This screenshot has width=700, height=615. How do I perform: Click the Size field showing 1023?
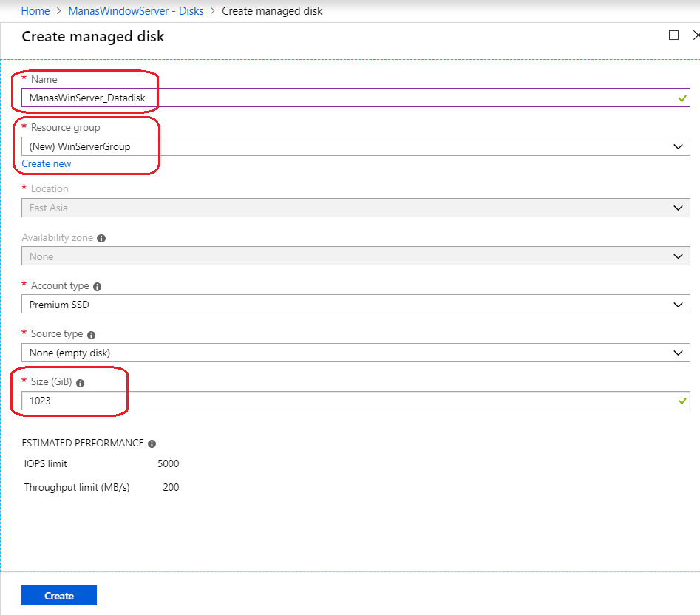[x=222, y=400]
